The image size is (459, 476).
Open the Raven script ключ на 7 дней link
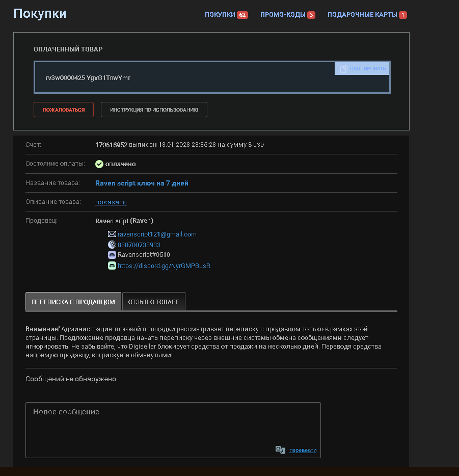(142, 183)
